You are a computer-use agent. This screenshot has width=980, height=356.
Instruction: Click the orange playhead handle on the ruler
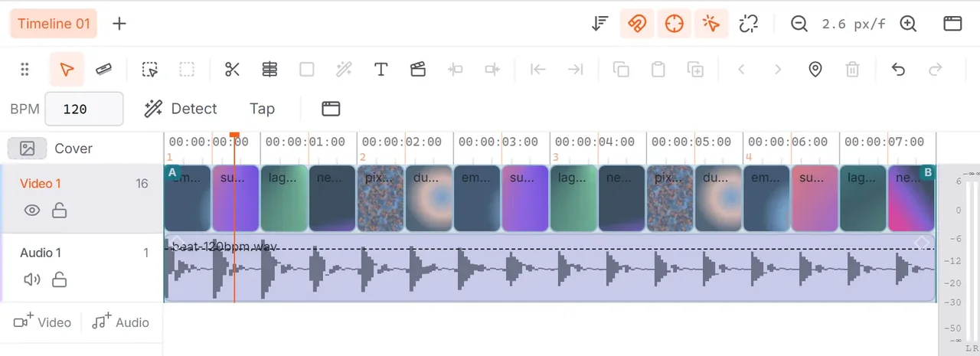click(x=234, y=136)
